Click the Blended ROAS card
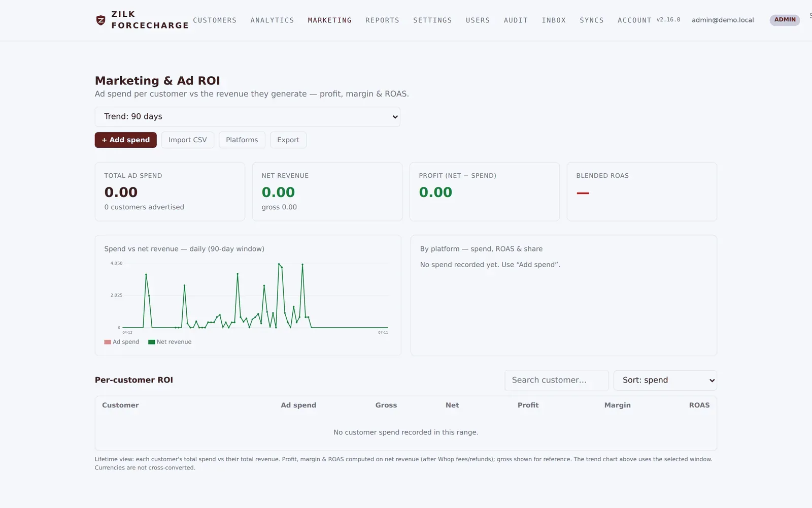The width and height of the screenshot is (812, 508). pyautogui.click(x=642, y=192)
